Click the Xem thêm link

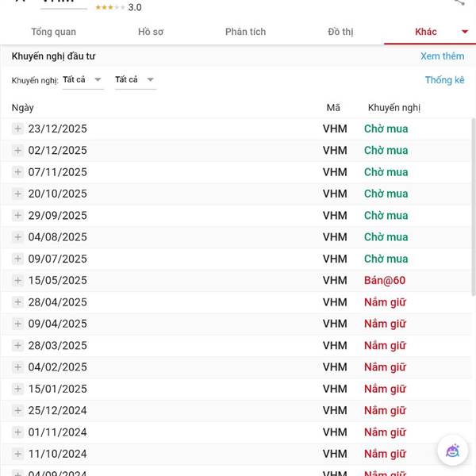[x=442, y=56]
